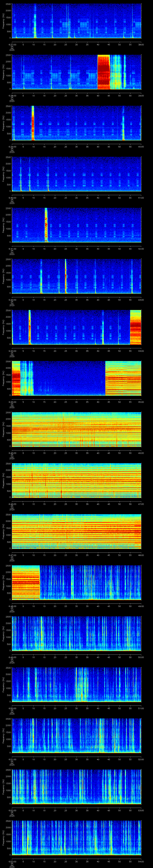The height and width of the screenshot is (868, 153).
Task: Click the 6:37:00 start time label
Action: 12,44
